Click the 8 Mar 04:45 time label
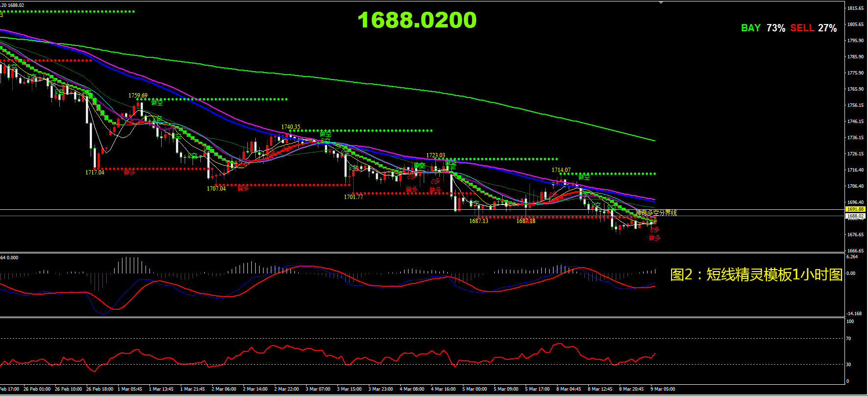 (x=569, y=389)
